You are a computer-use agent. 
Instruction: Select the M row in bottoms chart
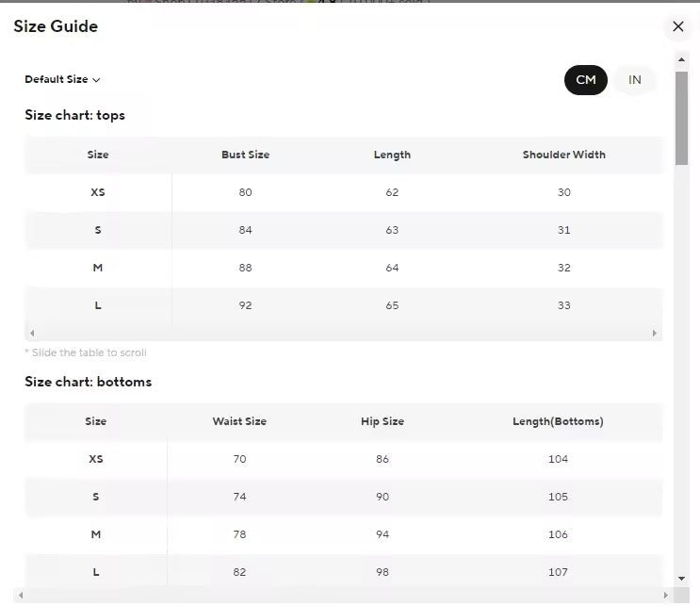[96, 534]
